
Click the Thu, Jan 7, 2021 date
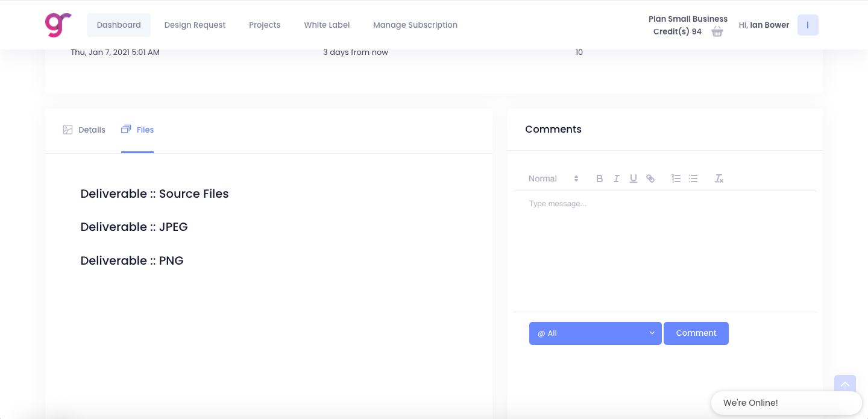coord(115,52)
